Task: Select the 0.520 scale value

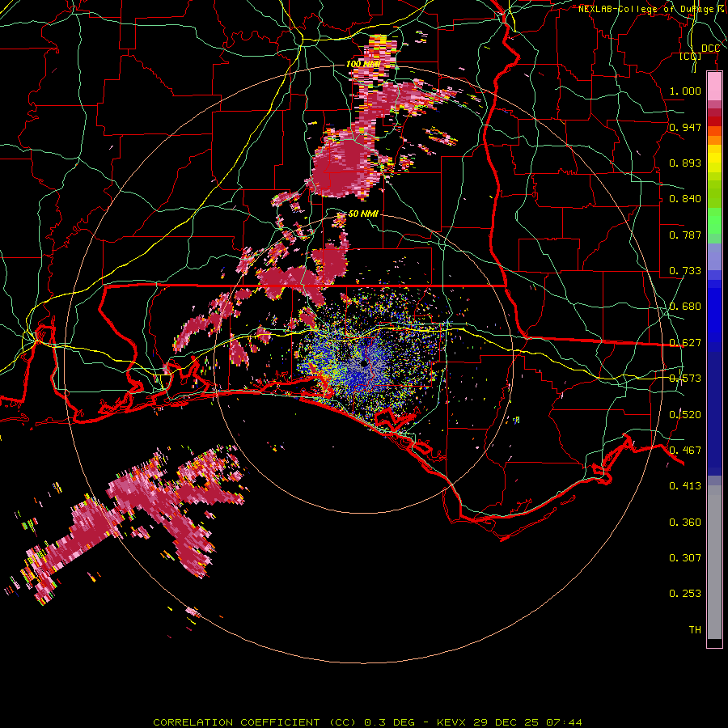Action: (685, 415)
